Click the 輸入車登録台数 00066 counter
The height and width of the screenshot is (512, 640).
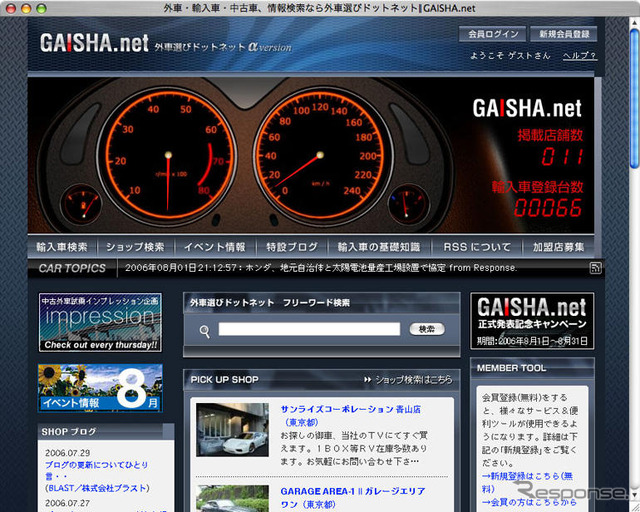coord(538,198)
